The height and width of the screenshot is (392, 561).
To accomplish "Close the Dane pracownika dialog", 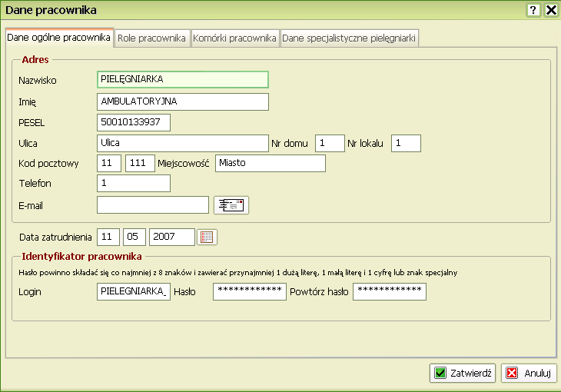I will [551, 10].
